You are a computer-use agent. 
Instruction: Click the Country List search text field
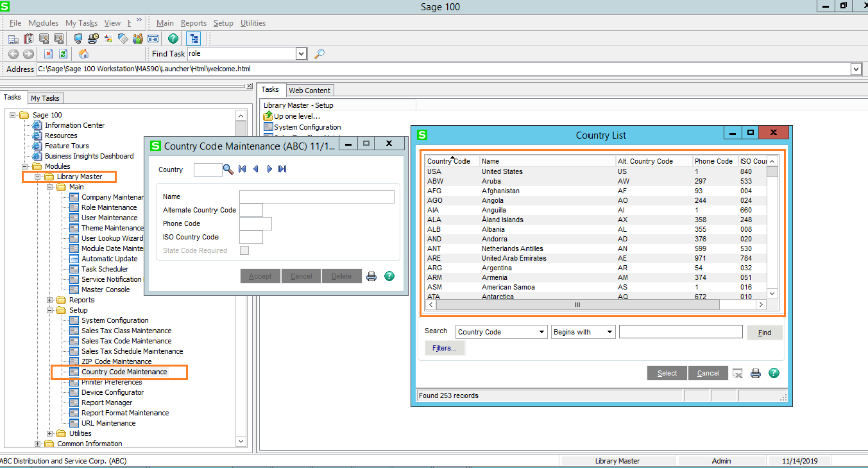tap(681, 332)
